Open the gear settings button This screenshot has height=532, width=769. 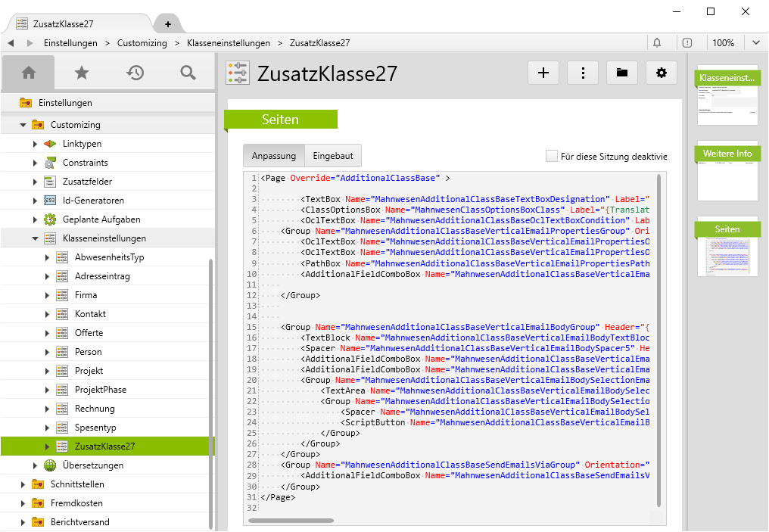[x=662, y=73]
